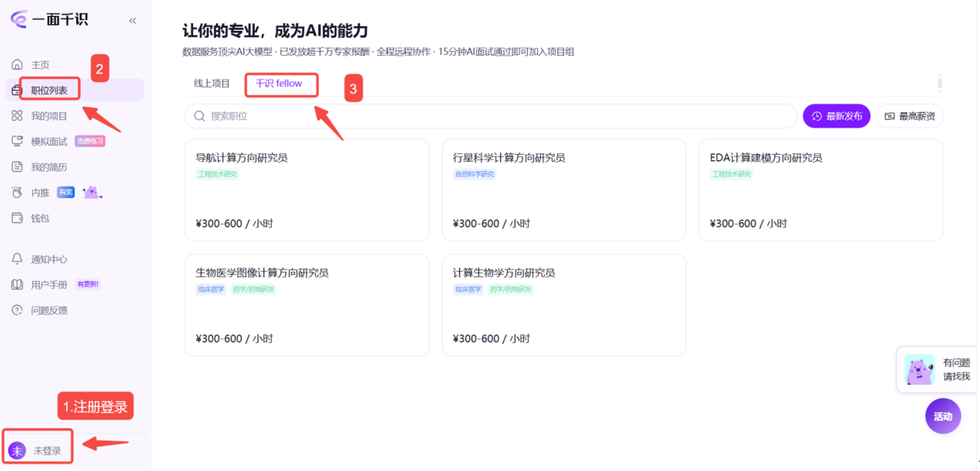This screenshot has width=980, height=471.
Task: Click the 自然科学研究 tag
Action: 474,174
